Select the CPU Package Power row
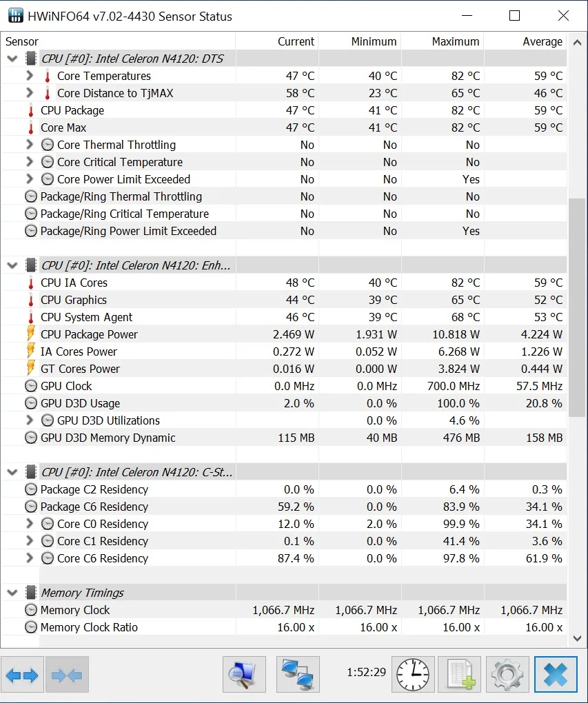588x703 pixels. tap(89, 334)
